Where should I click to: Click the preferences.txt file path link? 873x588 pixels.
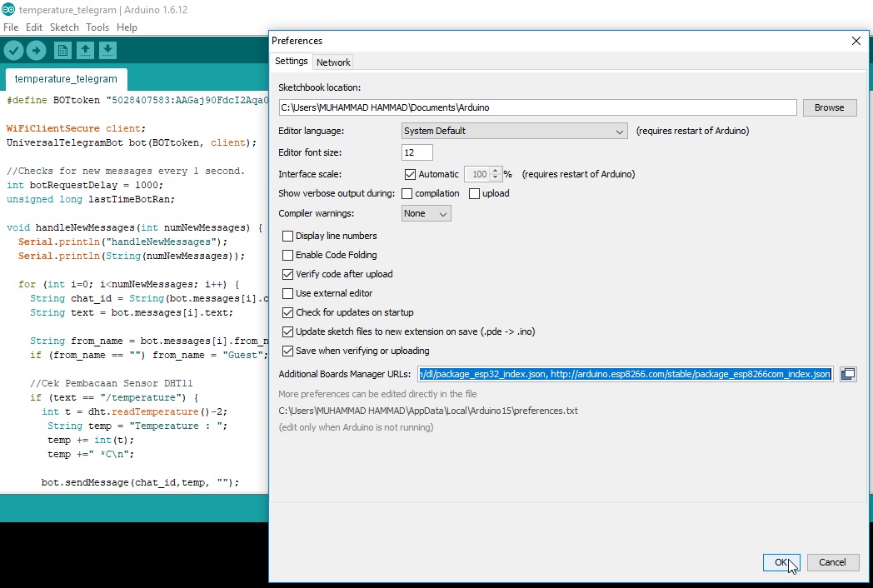428,411
